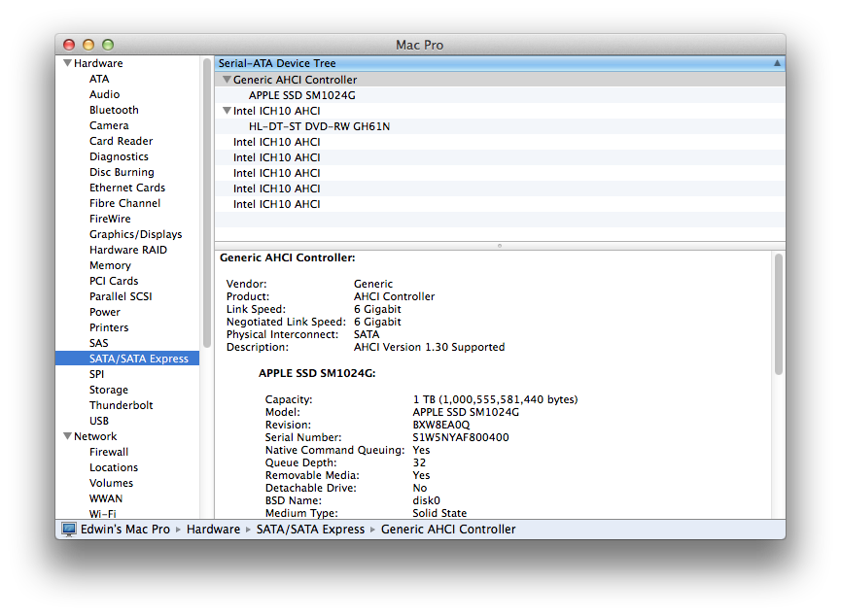
Task: Collapse the expanded Intel ICH10 AHCI triangle
Action: pyautogui.click(x=227, y=111)
